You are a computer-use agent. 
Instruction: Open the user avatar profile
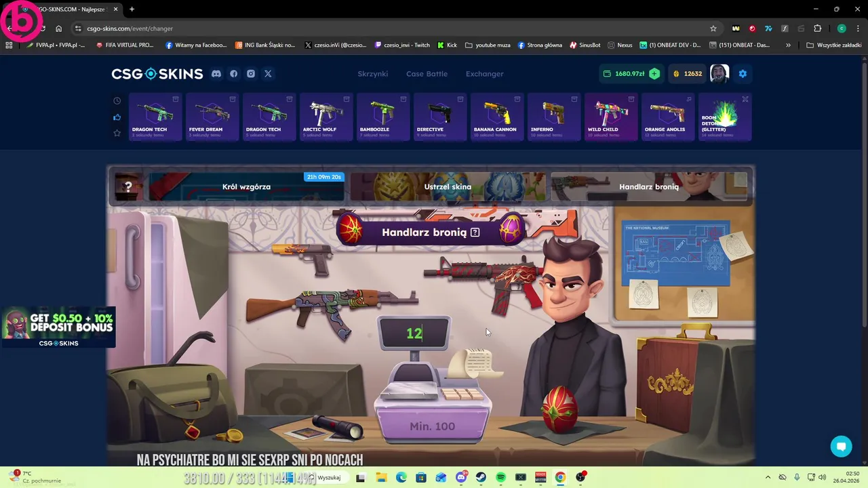pos(719,74)
